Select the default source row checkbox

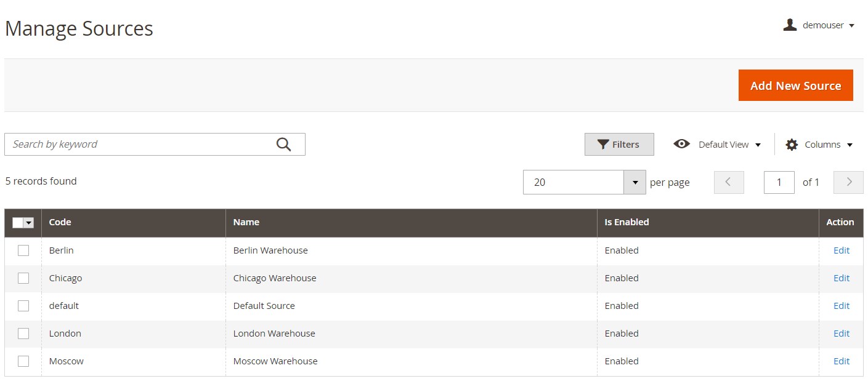pyautogui.click(x=23, y=306)
